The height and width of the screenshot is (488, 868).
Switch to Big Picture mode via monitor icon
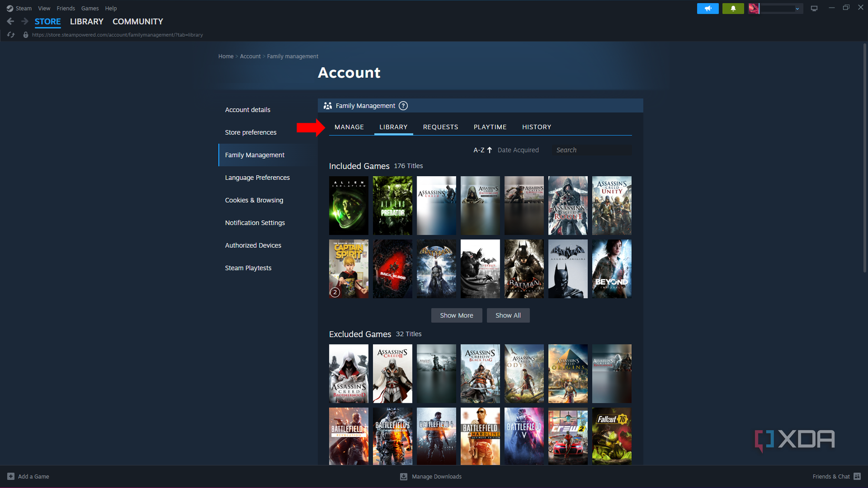click(814, 8)
